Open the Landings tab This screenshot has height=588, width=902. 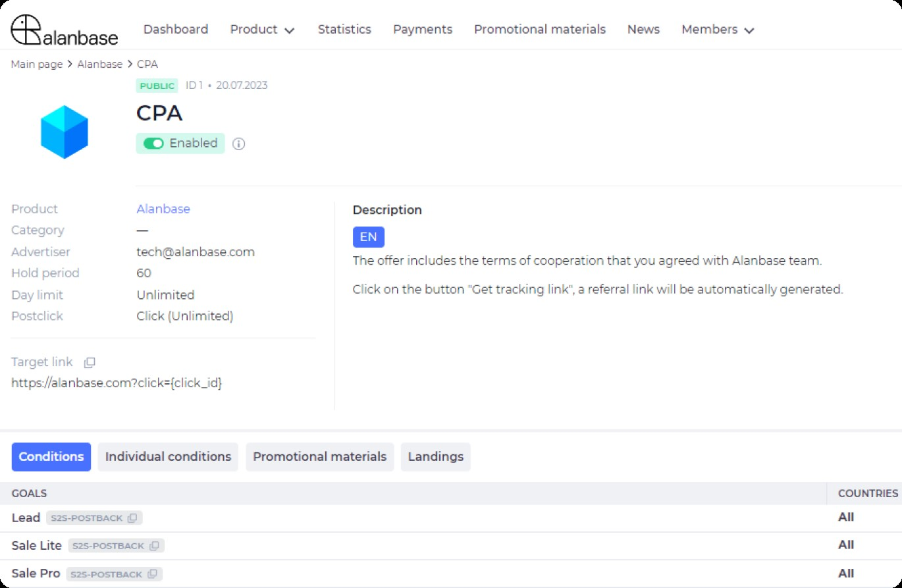[436, 457]
